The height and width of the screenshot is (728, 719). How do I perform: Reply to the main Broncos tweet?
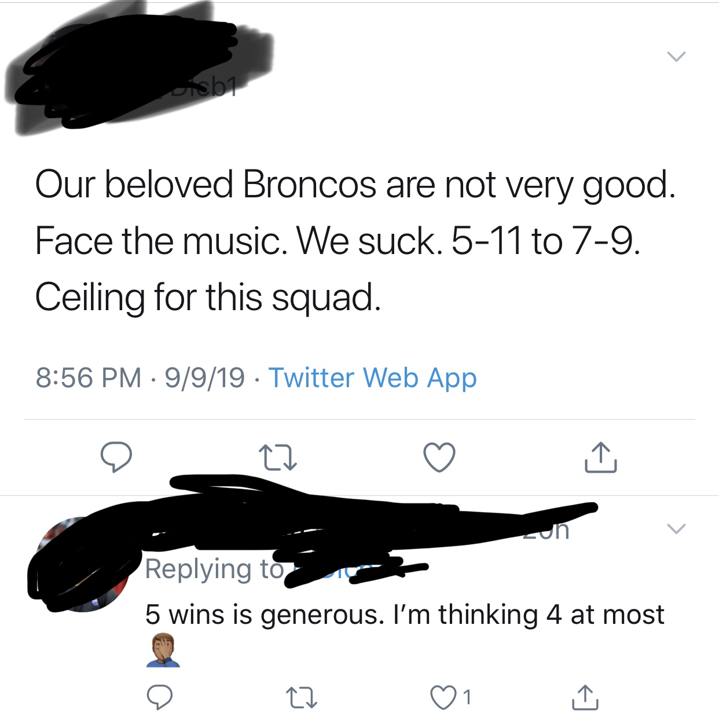click(x=116, y=457)
